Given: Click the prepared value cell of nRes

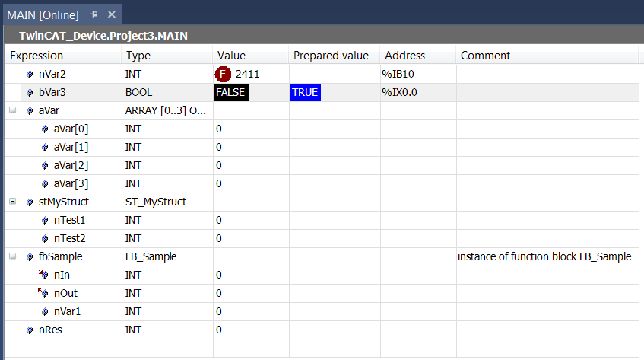Looking at the screenshot, I should (335, 330).
